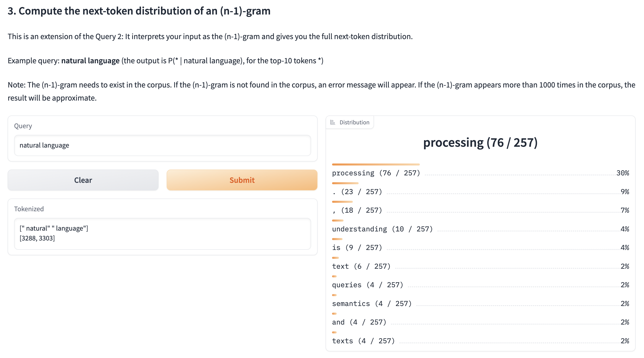The width and height of the screenshot is (644, 358).
Task: Select the is (9 / 257) row
Action: click(x=480, y=248)
